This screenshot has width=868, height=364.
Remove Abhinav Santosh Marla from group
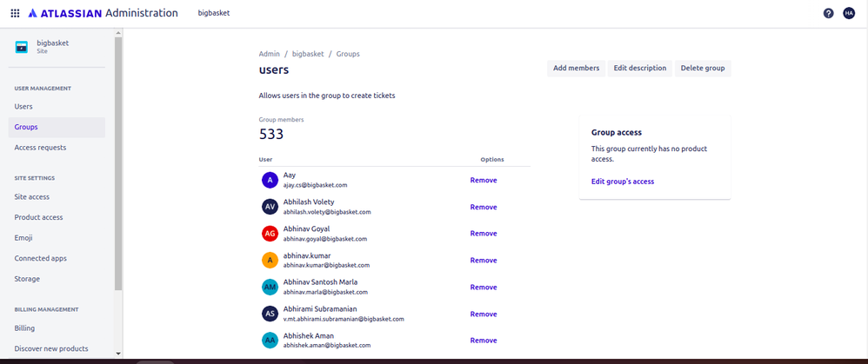[x=484, y=287]
